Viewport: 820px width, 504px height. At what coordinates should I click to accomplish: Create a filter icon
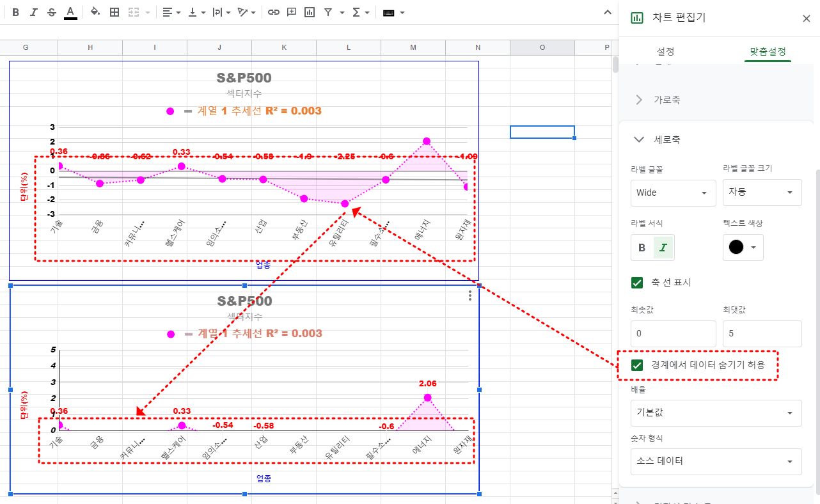point(328,12)
